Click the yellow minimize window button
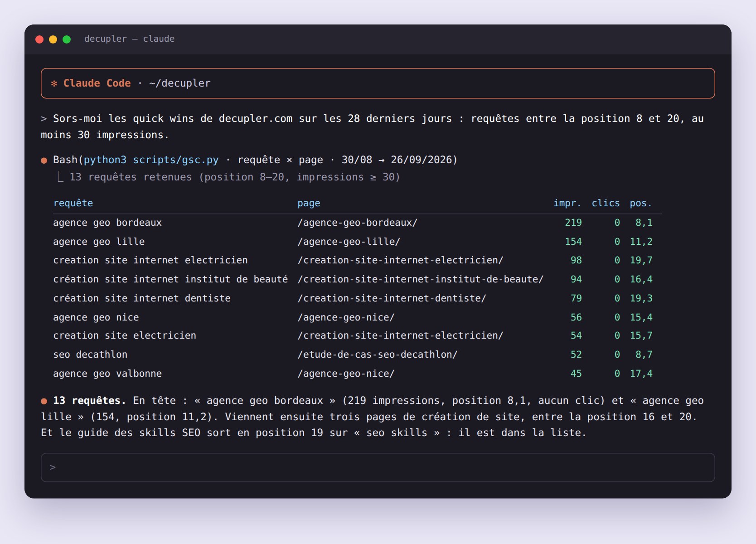Viewport: 756px width, 544px height. pyautogui.click(x=53, y=39)
